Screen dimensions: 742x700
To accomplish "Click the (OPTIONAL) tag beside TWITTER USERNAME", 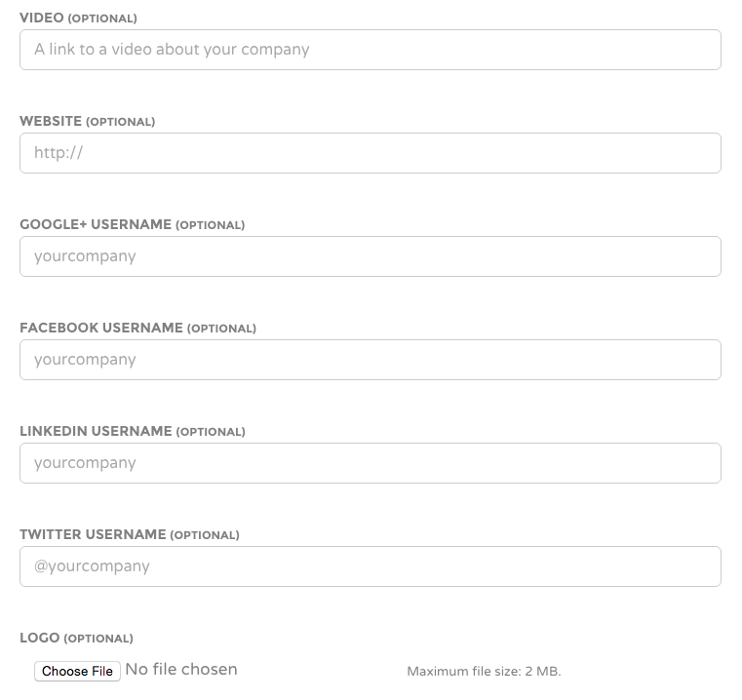I will click(x=205, y=536).
